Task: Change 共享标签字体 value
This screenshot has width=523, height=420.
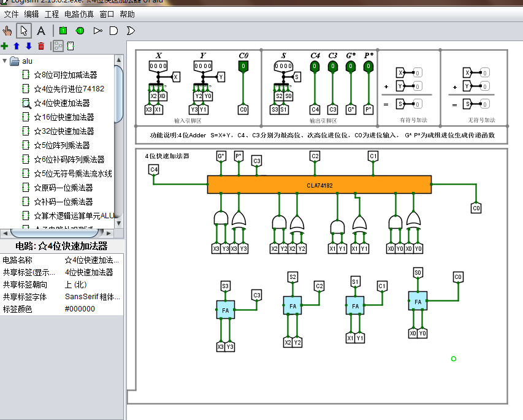Action: pyautogui.click(x=93, y=297)
